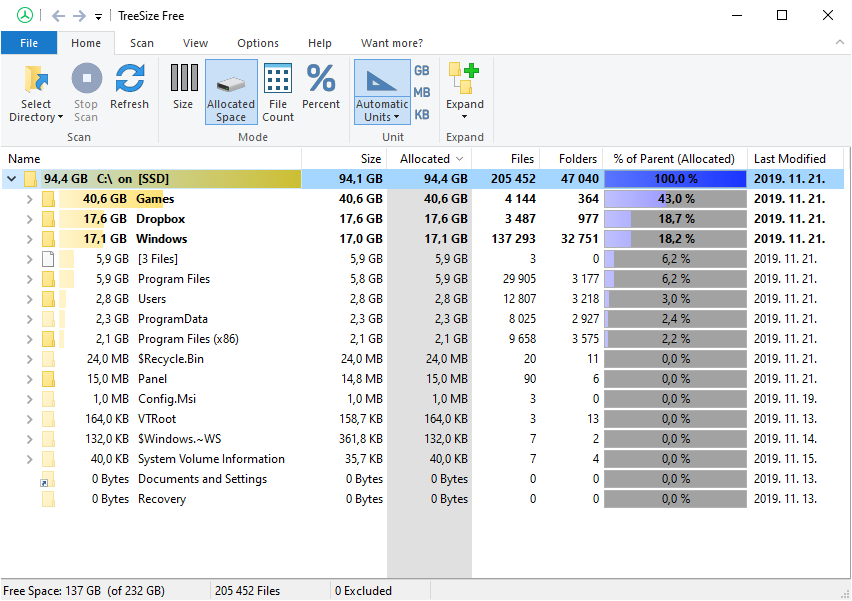Screen dimensions: 852x601
Task: Select the System Volume Information row
Action: [x=423, y=459]
